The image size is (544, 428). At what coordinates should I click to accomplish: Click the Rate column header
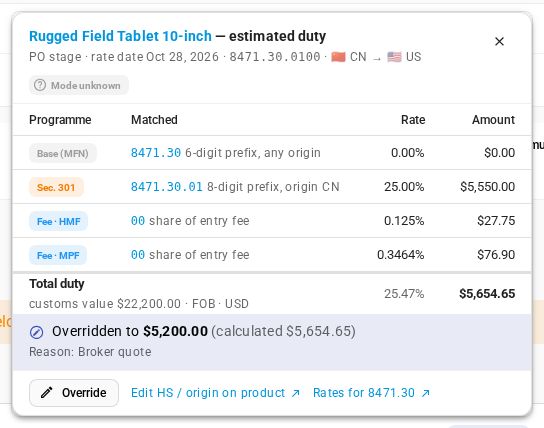click(x=413, y=120)
